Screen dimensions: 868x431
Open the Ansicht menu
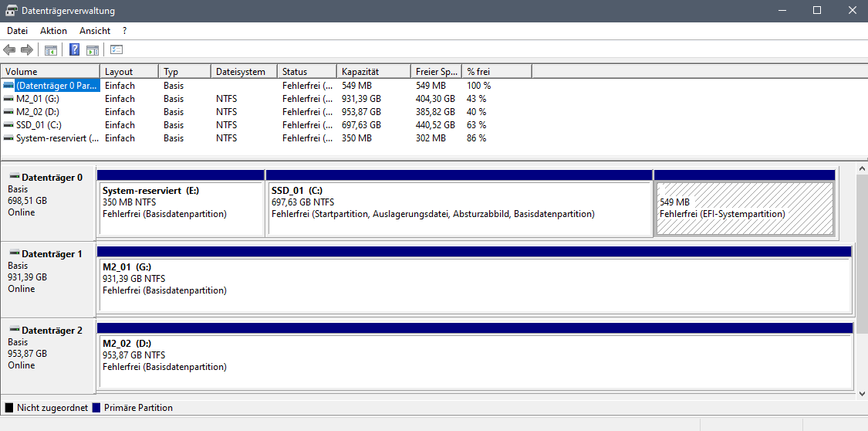point(95,31)
